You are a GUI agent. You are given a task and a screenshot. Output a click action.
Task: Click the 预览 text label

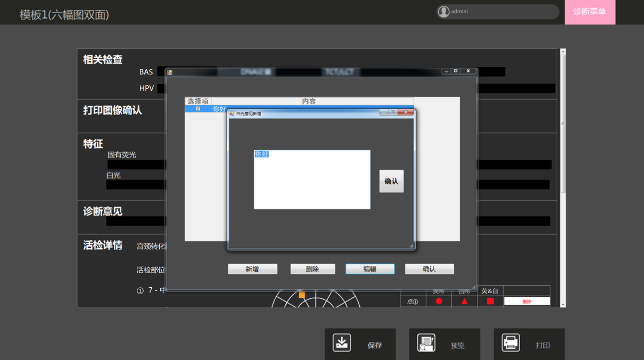point(458,345)
